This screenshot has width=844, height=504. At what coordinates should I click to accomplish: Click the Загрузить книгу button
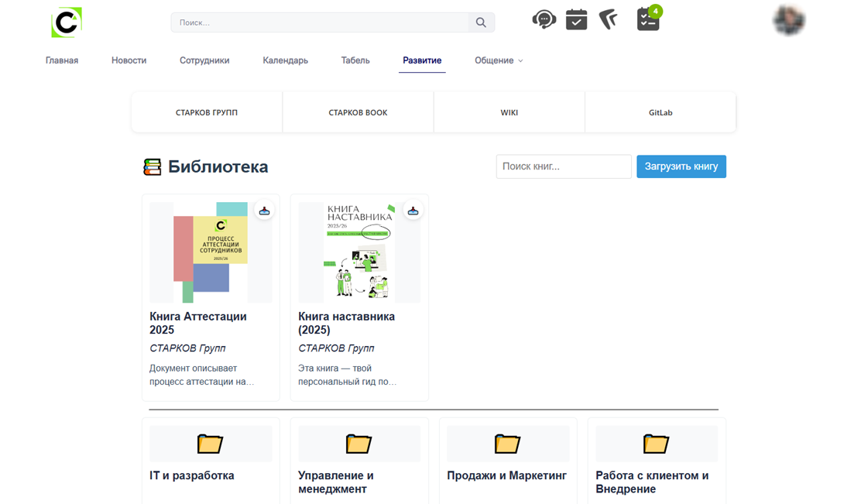[x=681, y=166]
